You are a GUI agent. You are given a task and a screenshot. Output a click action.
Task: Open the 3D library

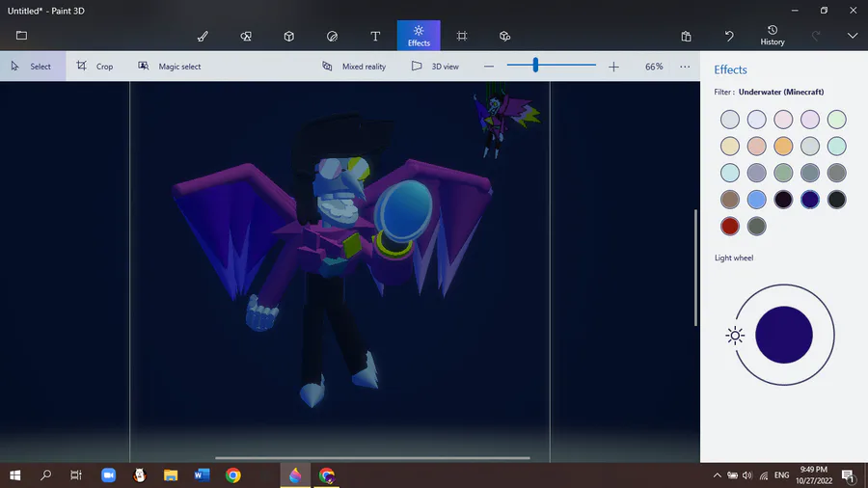[x=504, y=36]
